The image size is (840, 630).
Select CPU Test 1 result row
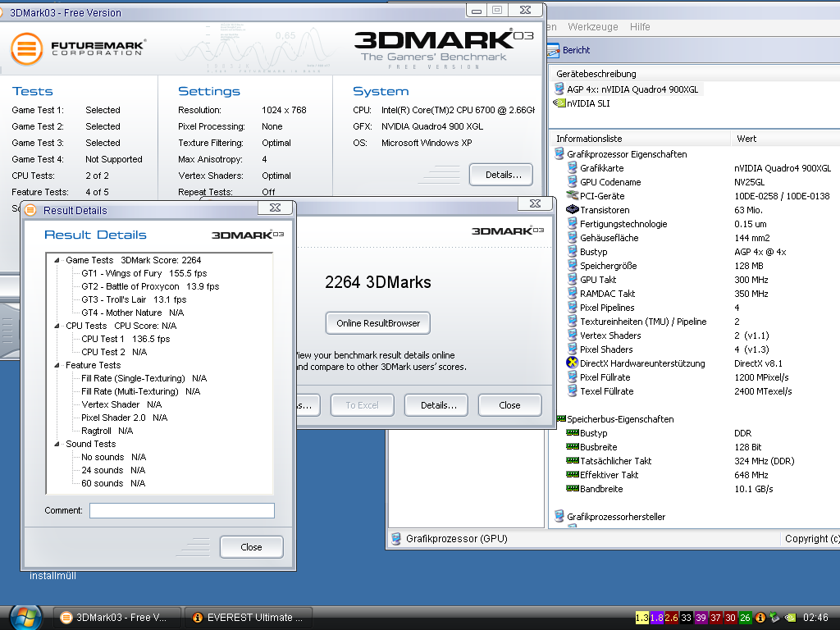pos(126,339)
